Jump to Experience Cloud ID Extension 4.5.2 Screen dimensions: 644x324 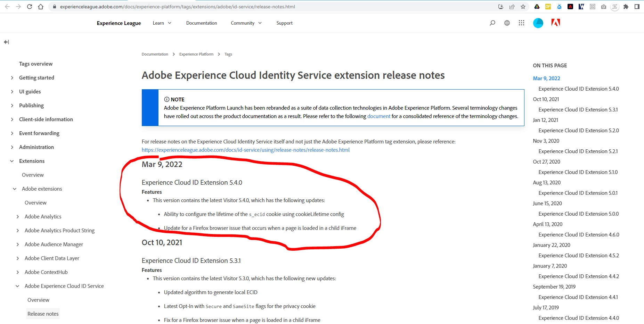pyautogui.click(x=579, y=256)
